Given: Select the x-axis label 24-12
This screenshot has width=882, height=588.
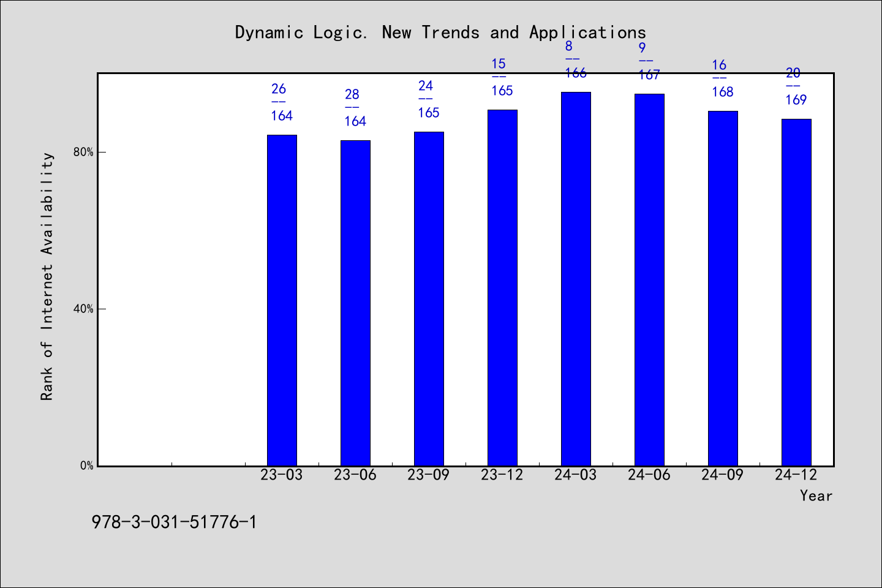Looking at the screenshot, I should point(796,475).
